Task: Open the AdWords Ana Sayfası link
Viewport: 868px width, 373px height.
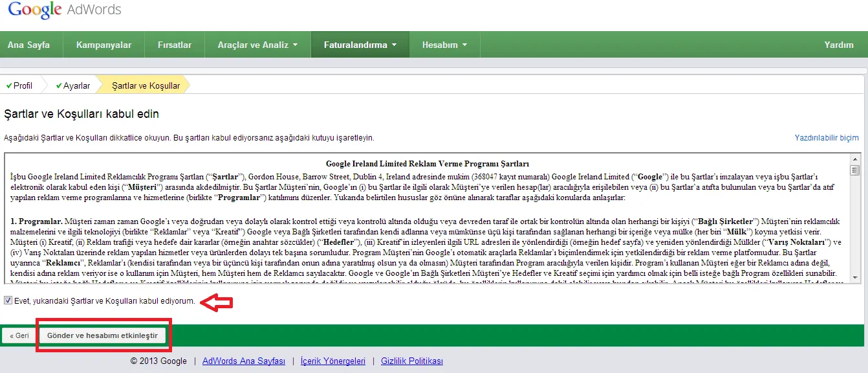Action: [244, 361]
